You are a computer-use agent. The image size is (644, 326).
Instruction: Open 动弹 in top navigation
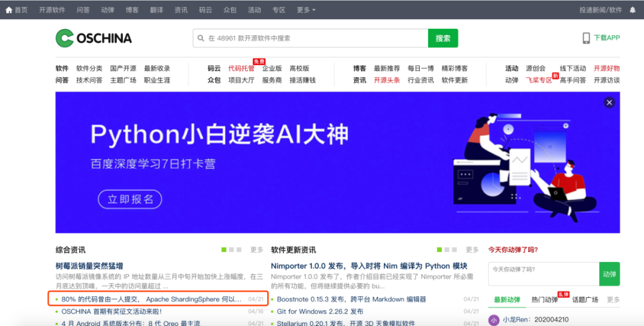(x=107, y=10)
